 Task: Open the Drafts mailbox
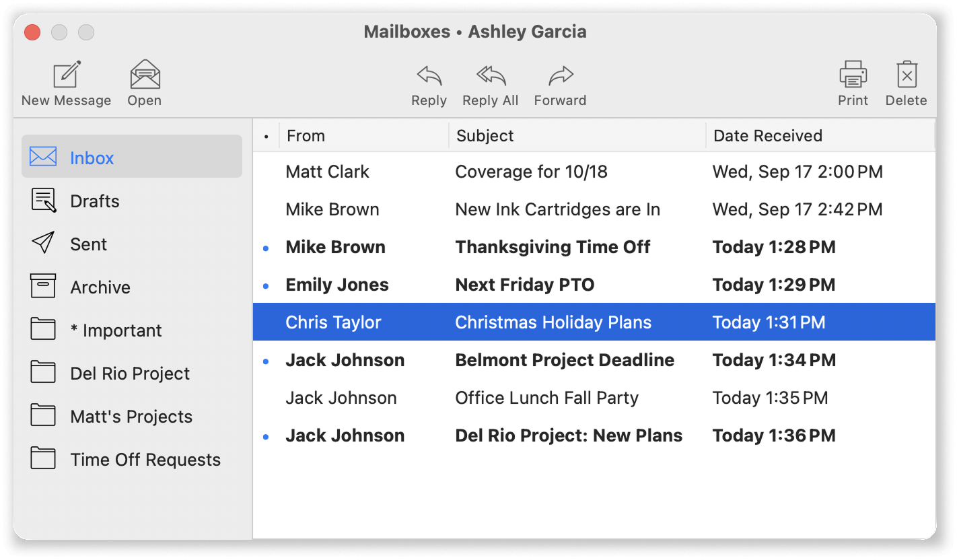pos(94,201)
